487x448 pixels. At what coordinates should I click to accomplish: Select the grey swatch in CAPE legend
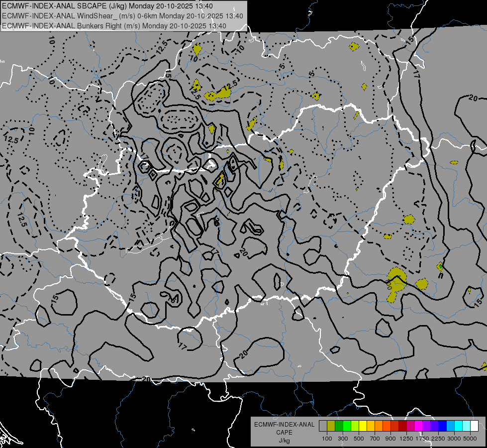click(x=323, y=426)
